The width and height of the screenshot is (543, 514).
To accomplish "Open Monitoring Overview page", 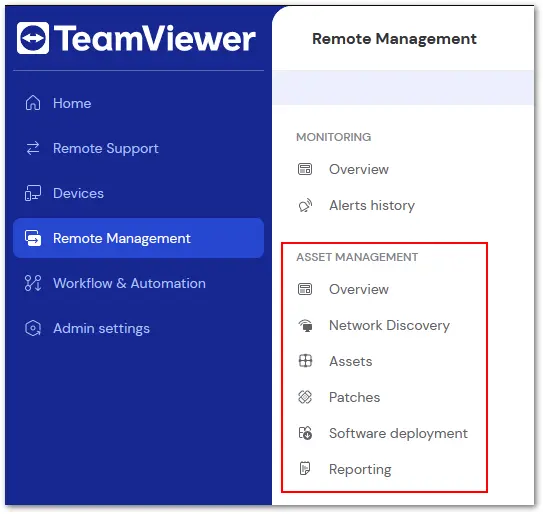I will click(x=359, y=169).
